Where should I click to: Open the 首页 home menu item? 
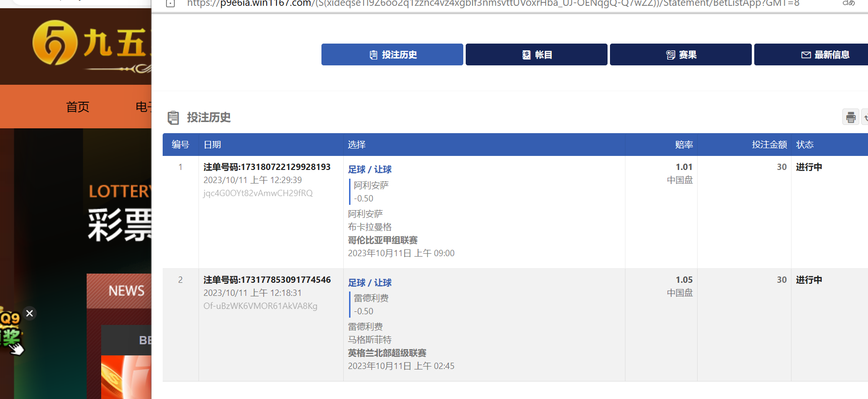(x=77, y=107)
